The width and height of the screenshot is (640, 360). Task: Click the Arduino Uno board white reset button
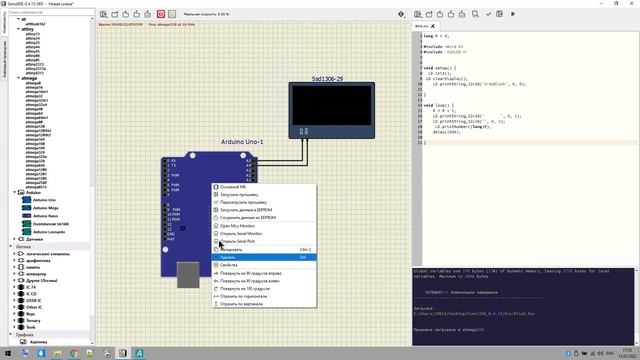tap(165, 249)
